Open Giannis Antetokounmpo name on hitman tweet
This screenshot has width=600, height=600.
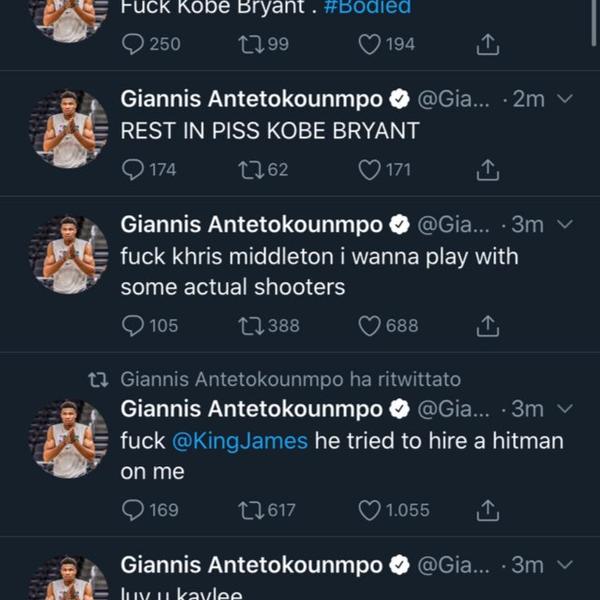[251, 409]
